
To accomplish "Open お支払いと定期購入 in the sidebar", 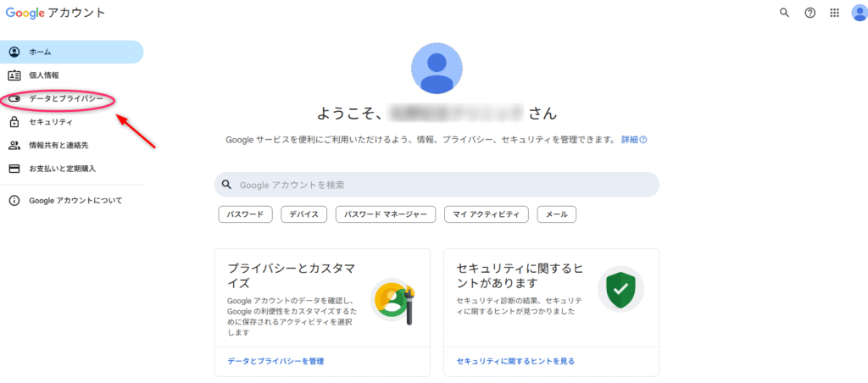I will tap(72, 169).
